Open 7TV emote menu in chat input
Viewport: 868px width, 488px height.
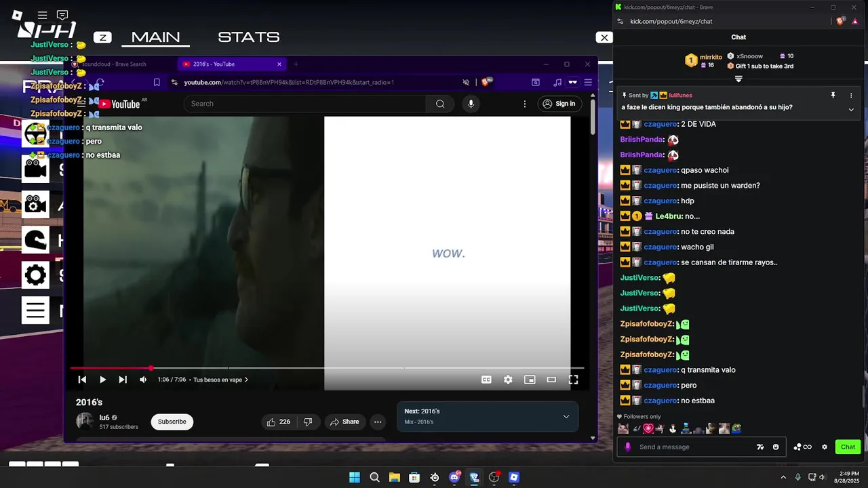pyautogui.click(x=760, y=447)
